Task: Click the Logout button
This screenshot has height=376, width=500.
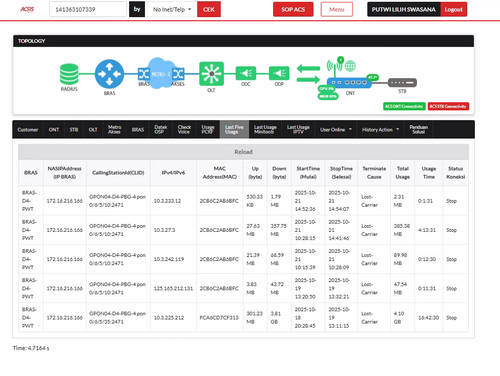Action: (x=453, y=9)
